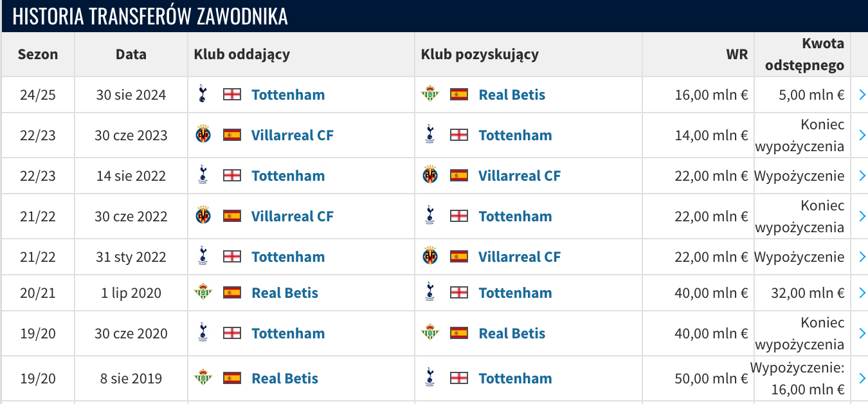Expand arrow for 8 sie 2019 loan row

coord(862,379)
